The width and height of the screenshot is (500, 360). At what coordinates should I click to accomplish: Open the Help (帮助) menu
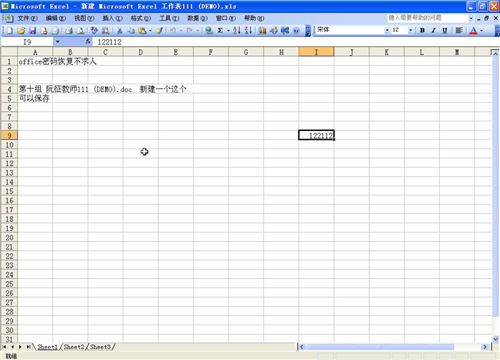[254, 18]
